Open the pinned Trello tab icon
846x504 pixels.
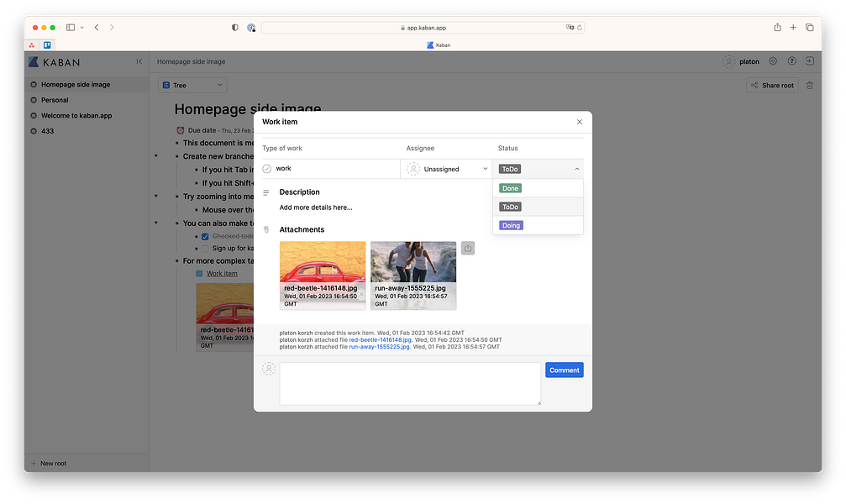click(47, 45)
